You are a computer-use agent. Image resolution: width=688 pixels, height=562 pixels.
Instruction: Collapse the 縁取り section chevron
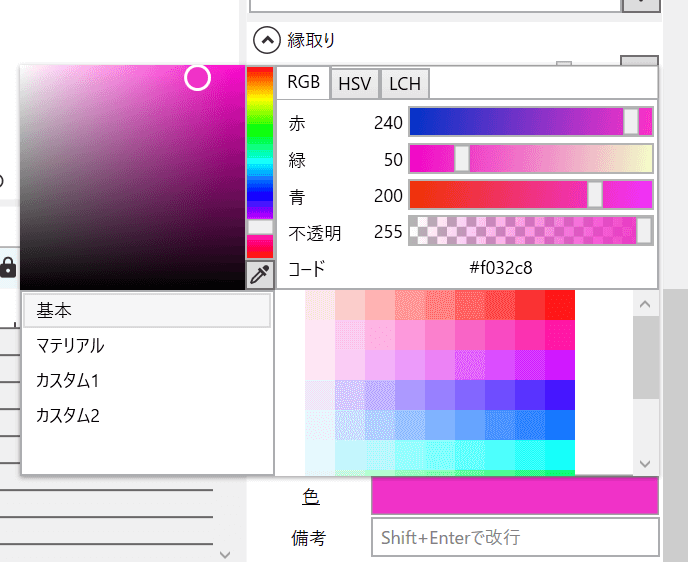point(266,40)
